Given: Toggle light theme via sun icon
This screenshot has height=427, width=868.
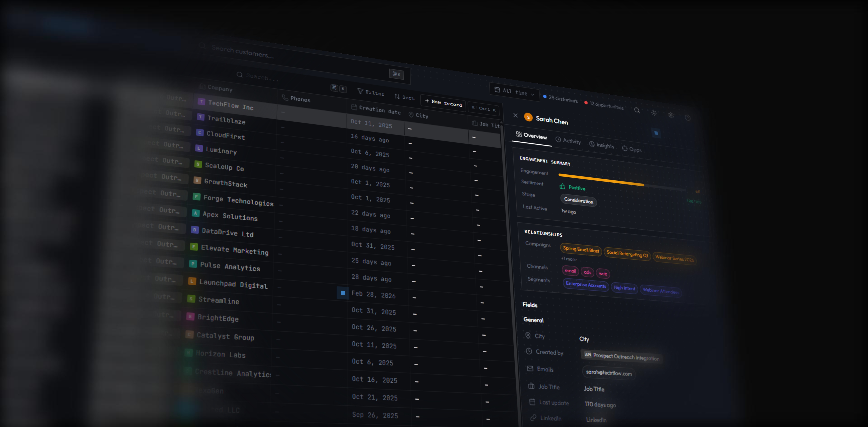Looking at the screenshot, I should click(x=654, y=113).
